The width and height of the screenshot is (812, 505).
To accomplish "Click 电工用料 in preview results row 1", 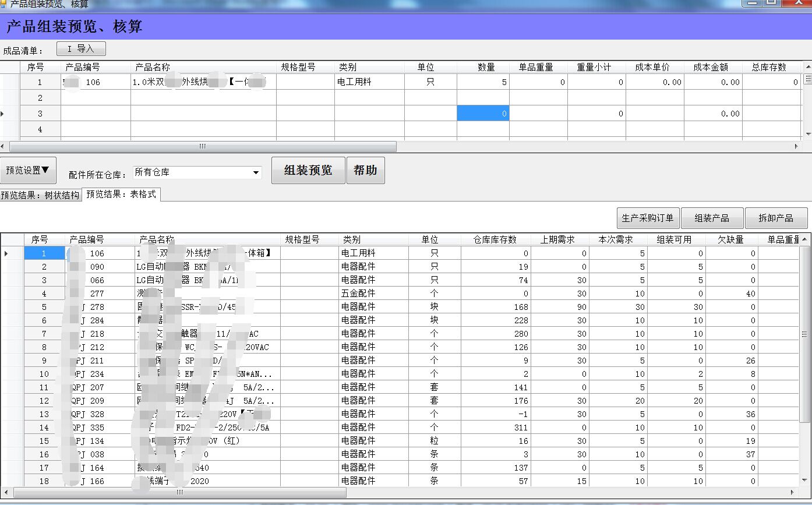I will [x=373, y=253].
